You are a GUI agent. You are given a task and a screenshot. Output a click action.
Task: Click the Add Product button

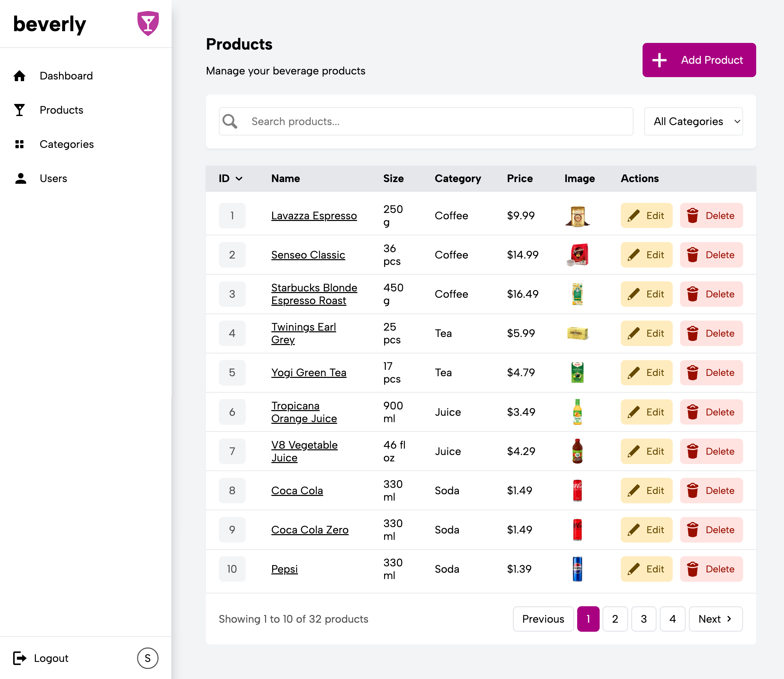pyautogui.click(x=699, y=60)
